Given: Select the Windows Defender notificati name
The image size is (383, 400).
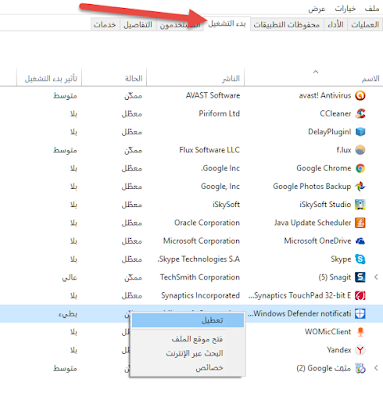Looking at the screenshot, I should pyautogui.click(x=299, y=313).
